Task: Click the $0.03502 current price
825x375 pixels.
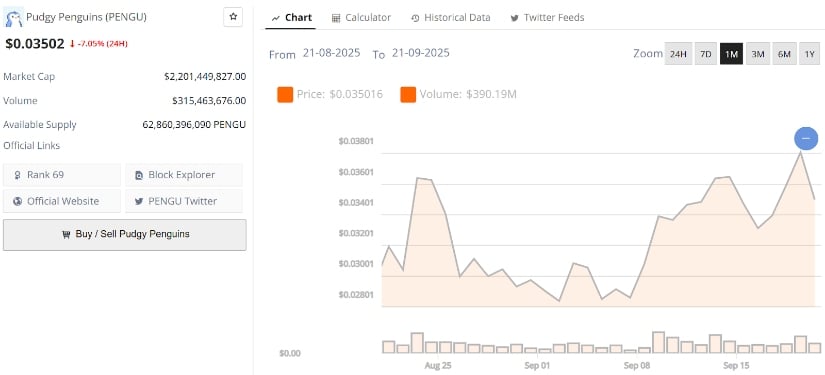Action: (35, 44)
